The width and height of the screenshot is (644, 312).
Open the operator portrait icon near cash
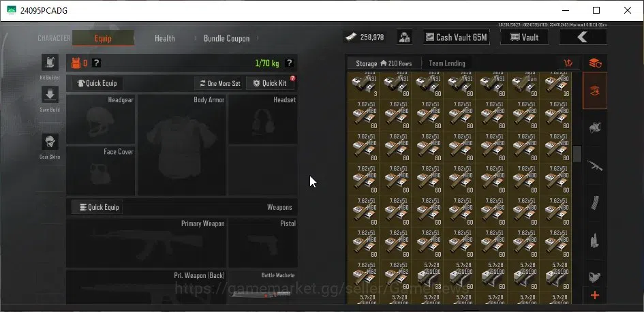[x=405, y=37]
